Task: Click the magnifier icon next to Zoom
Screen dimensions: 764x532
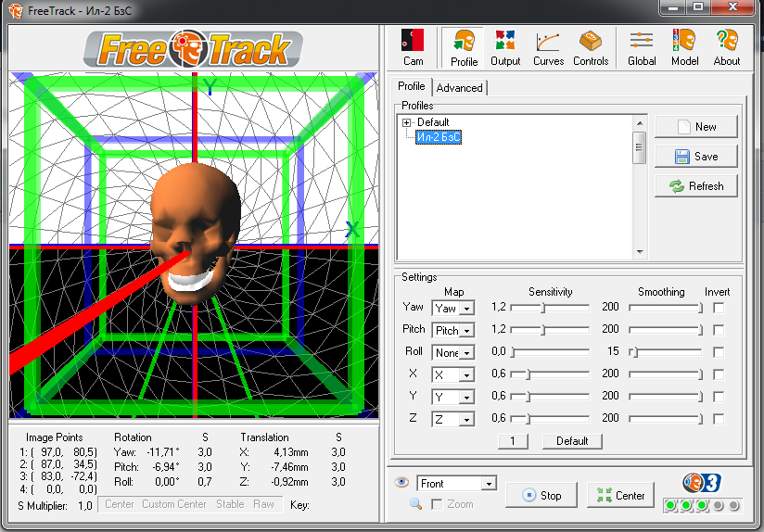Action: 415,504
